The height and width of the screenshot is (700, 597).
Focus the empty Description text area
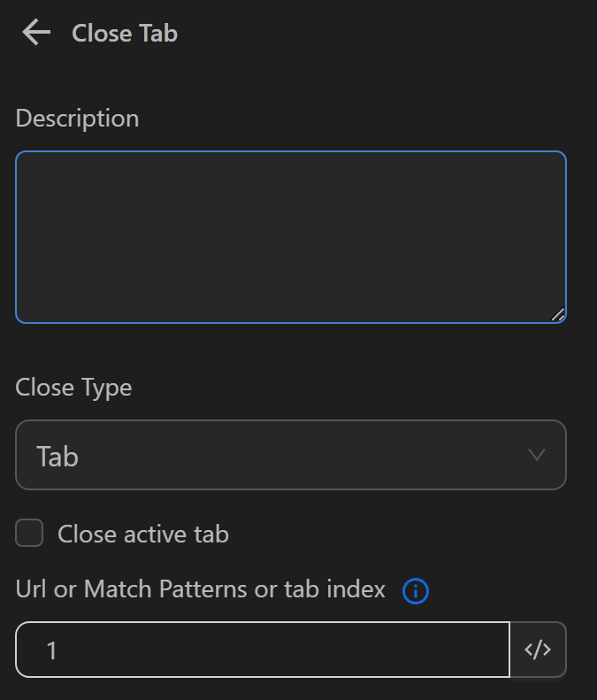click(290, 237)
